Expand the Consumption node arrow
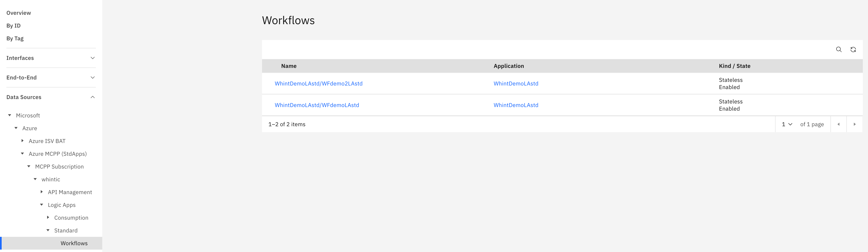Screen dimensions: 868x252 point(48,217)
